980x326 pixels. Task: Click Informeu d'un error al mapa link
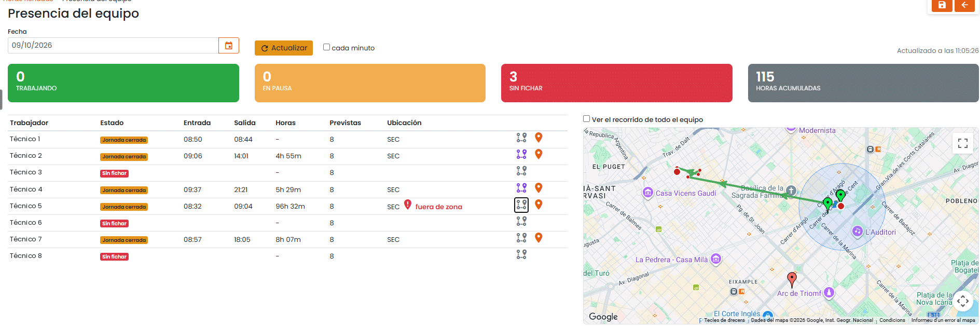click(x=943, y=320)
